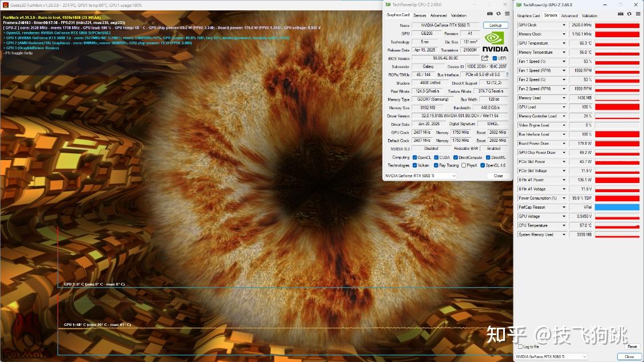Click the GPU name field NVIDIA GeForce RTX 5060 Ti
Viewport: 644px width, 362px height.
click(445, 25)
